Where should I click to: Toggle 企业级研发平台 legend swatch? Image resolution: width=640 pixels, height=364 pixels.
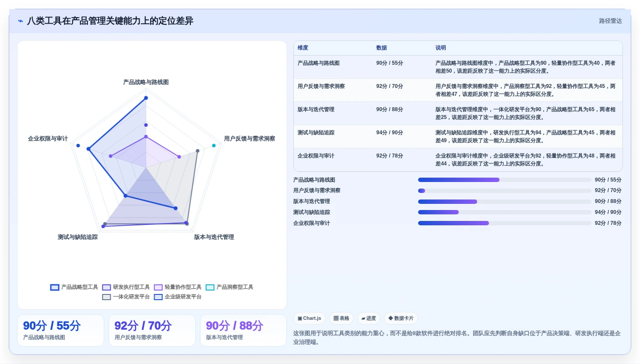158,297
